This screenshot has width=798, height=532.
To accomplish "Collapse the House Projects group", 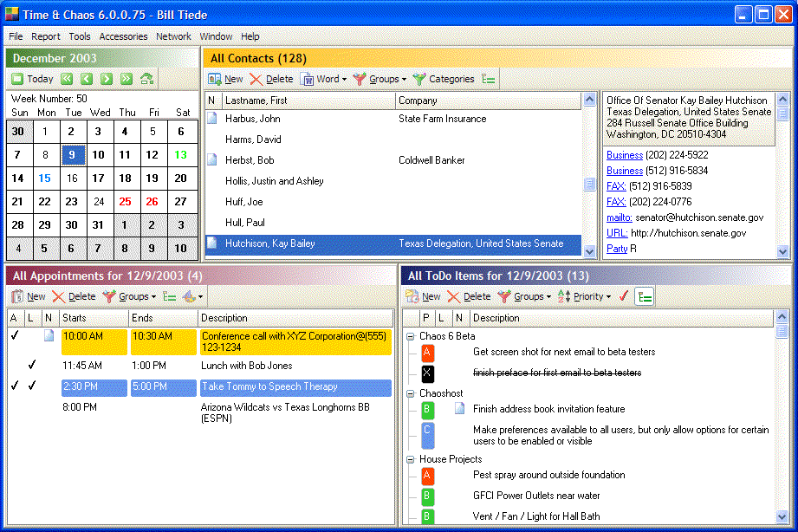I will click(410, 460).
